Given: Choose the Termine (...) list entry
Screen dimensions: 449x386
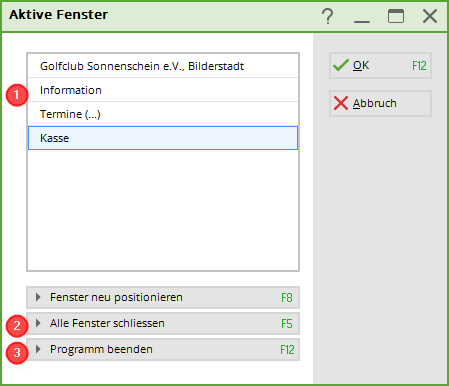Looking at the screenshot, I should pos(163,114).
